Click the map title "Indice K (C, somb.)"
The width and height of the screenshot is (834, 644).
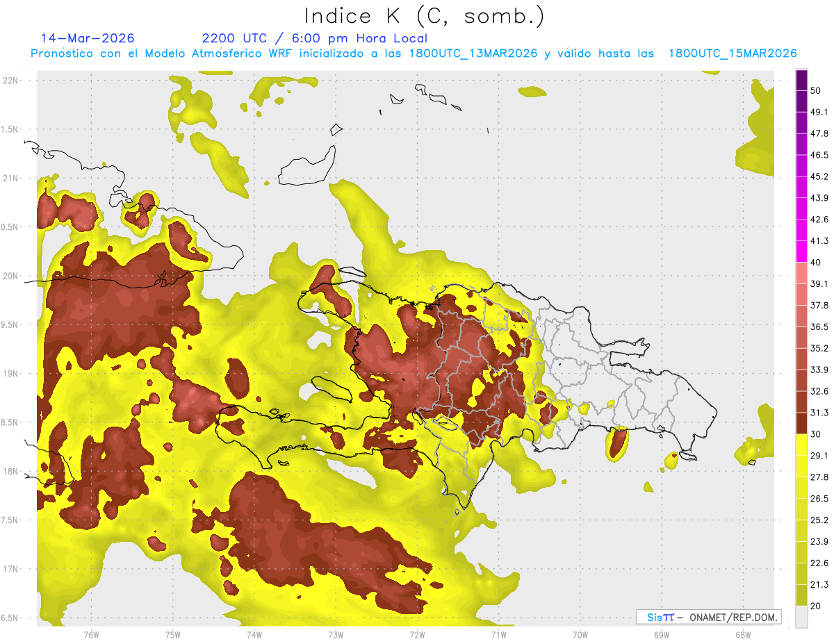[424, 16]
